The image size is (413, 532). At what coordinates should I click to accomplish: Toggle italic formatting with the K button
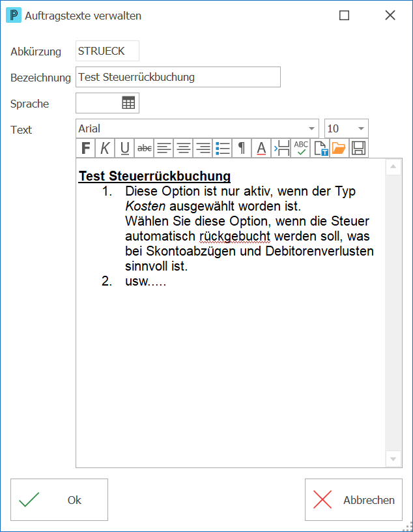tap(105, 148)
